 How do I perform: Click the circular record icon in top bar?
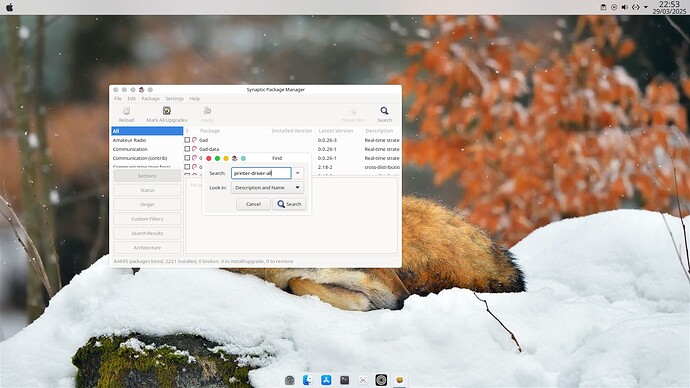(x=614, y=7)
